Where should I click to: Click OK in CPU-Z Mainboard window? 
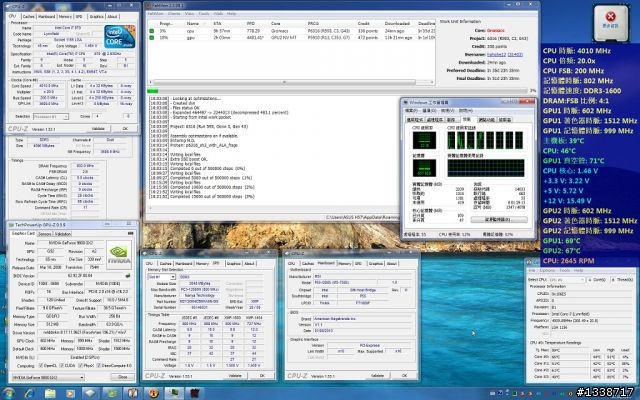click(404, 376)
